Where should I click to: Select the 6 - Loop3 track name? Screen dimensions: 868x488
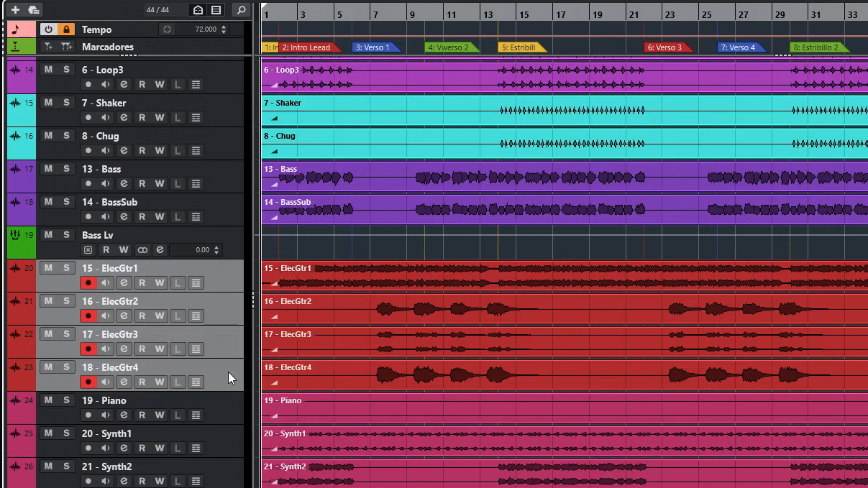tap(102, 70)
